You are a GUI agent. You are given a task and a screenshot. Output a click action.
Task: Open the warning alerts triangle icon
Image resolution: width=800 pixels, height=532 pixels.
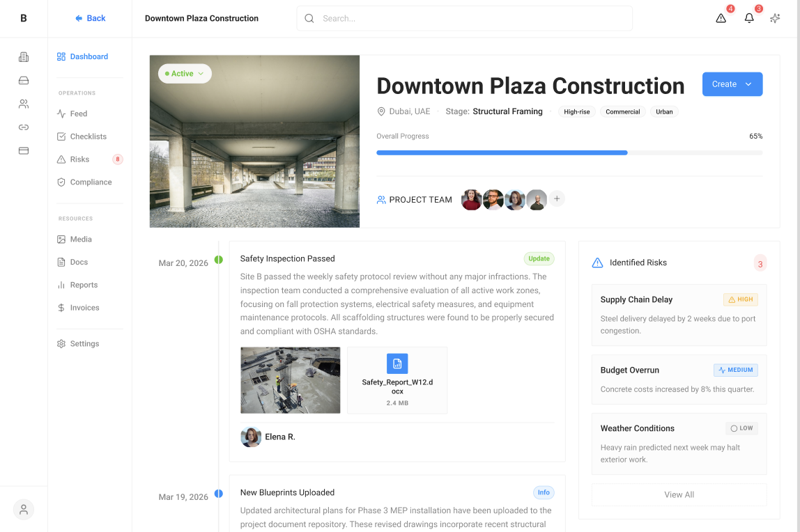721,18
